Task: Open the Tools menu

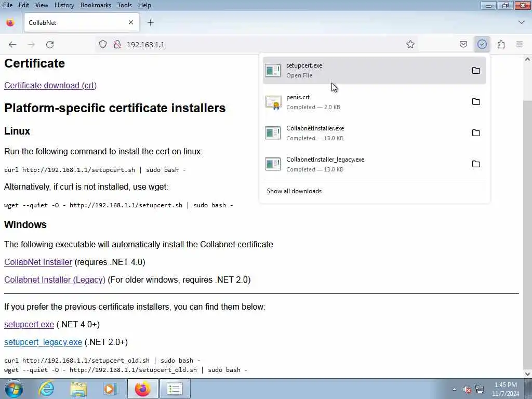Action: 125,5
